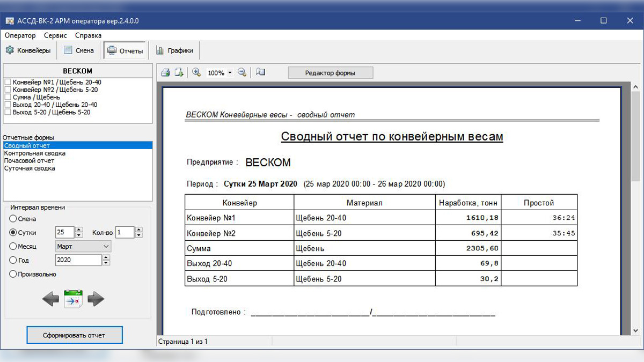Open the Сервис menu
Image resolution: width=644 pixels, height=362 pixels.
56,35
